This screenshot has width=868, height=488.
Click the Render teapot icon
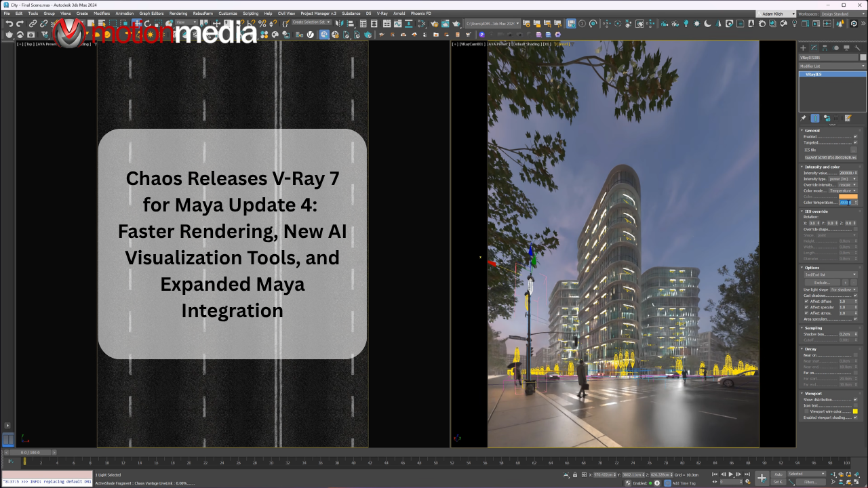(x=456, y=24)
